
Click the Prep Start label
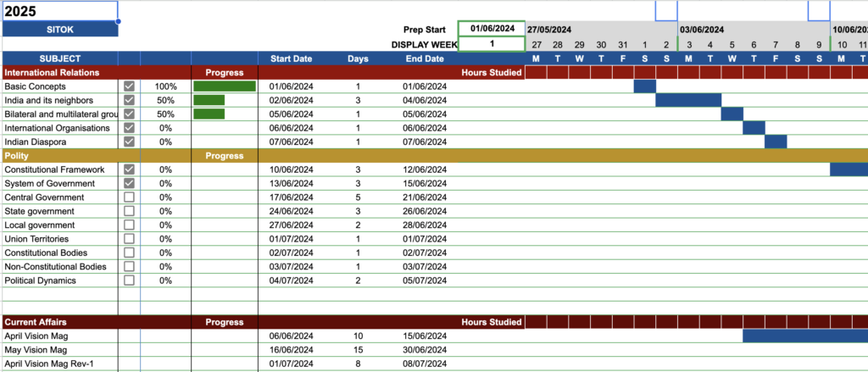425,30
